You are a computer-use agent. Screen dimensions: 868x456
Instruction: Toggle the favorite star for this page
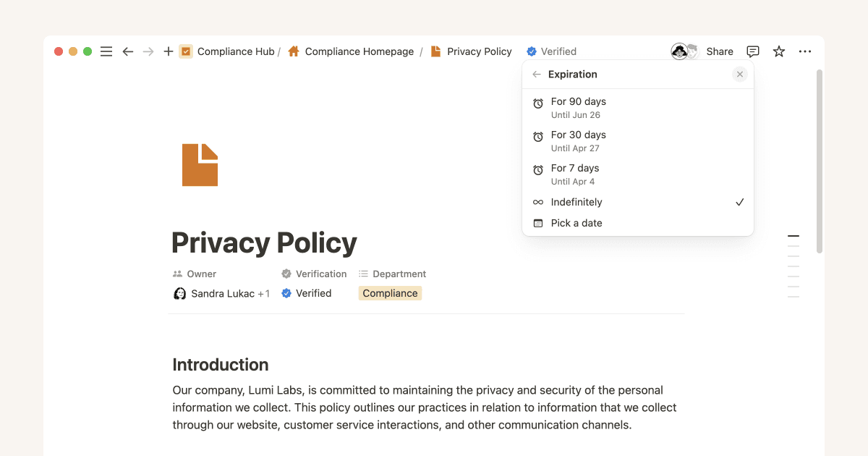[x=778, y=51]
